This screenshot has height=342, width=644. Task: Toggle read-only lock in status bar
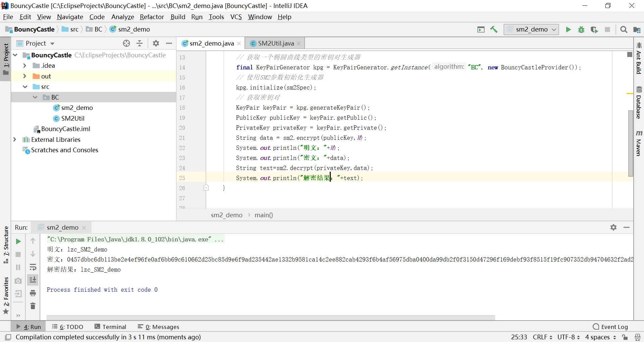click(x=625, y=337)
